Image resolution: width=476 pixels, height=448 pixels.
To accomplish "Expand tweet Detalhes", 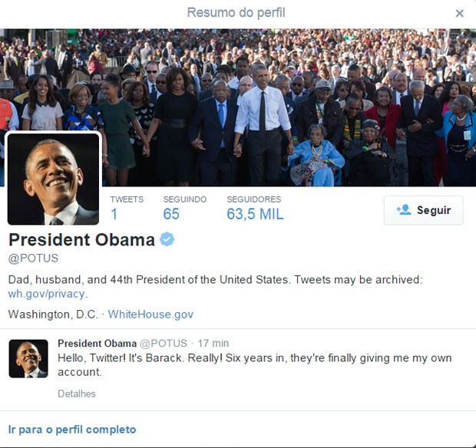I will tap(77, 394).
